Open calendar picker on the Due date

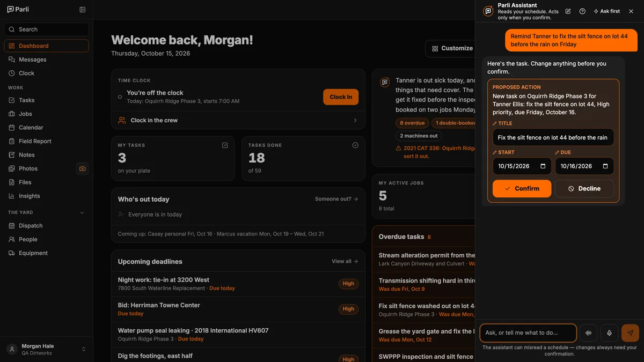(605, 166)
